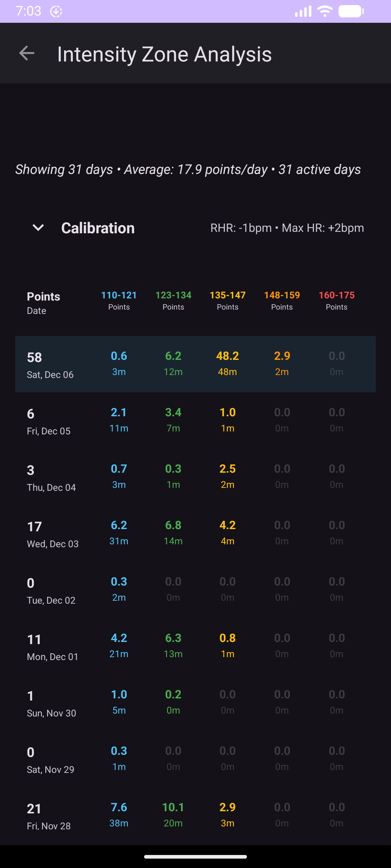The image size is (391, 868).
Task: Open the Sat, Dec 06 row
Action: 195,364
